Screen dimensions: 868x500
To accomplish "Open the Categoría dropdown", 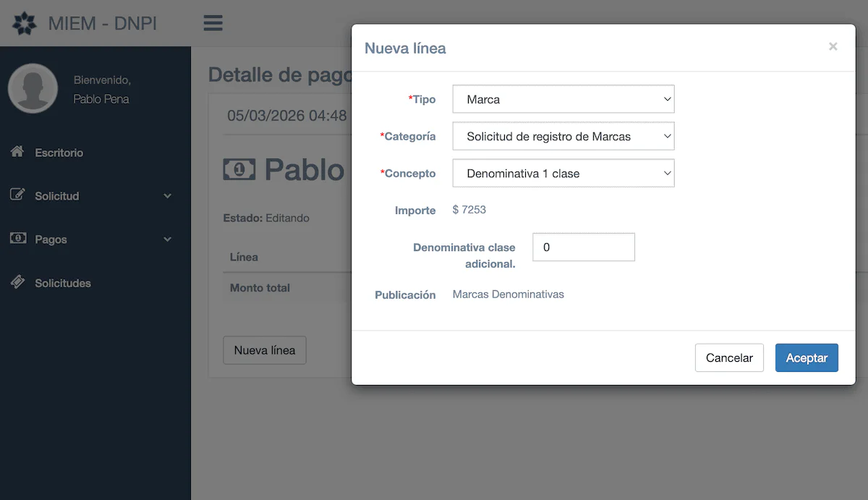I will click(x=563, y=136).
